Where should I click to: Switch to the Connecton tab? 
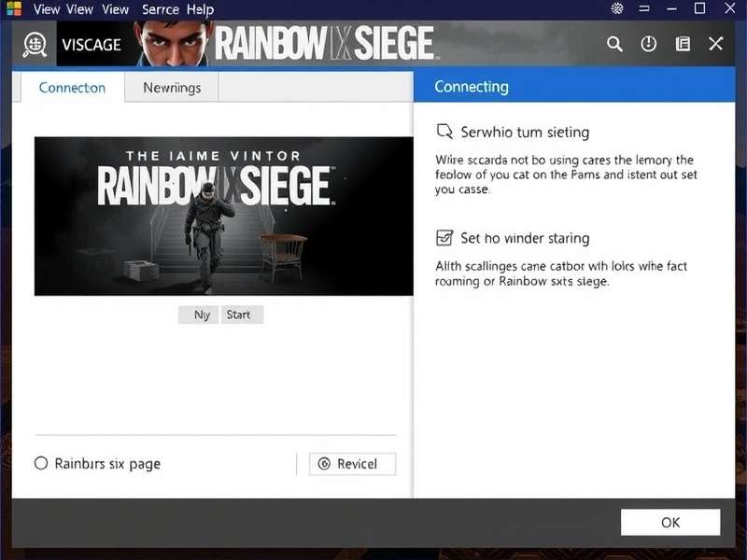72,87
